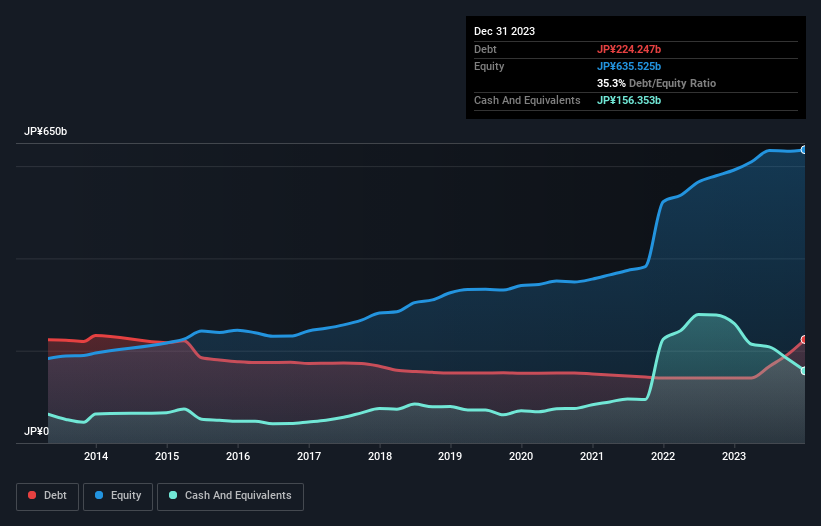Click the tooltip Equity value JP¥635.525b
The image size is (821, 526).
(x=628, y=66)
